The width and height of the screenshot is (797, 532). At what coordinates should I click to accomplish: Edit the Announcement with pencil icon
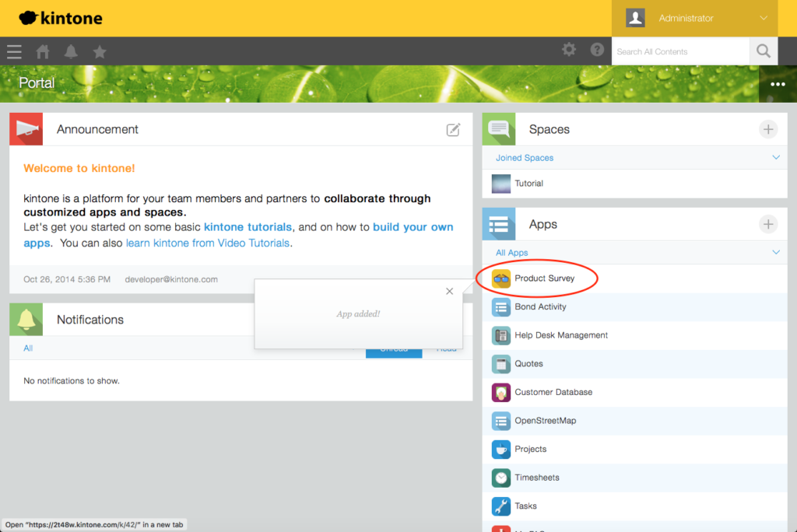click(453, 130)
